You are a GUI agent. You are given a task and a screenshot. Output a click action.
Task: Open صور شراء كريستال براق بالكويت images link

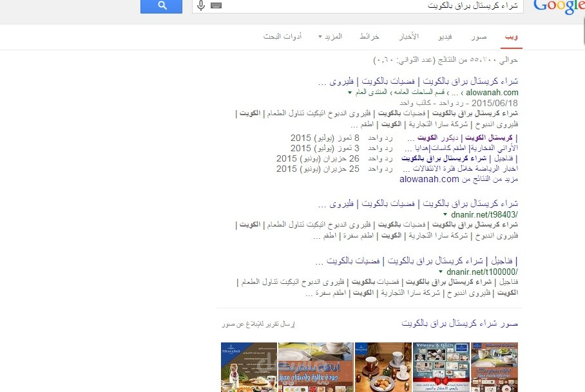coord(459,323)
